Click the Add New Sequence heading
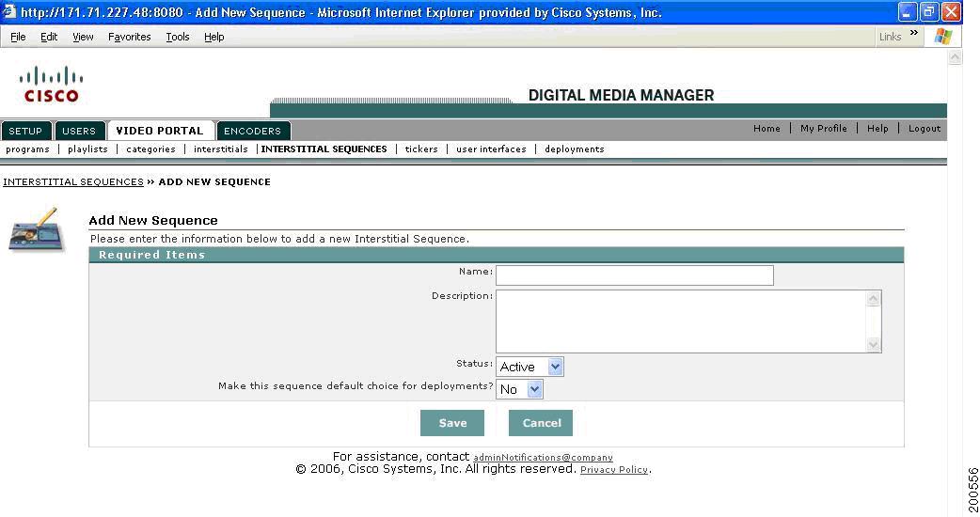This screenshot has width=980, height=517. [x=153, y=220]
